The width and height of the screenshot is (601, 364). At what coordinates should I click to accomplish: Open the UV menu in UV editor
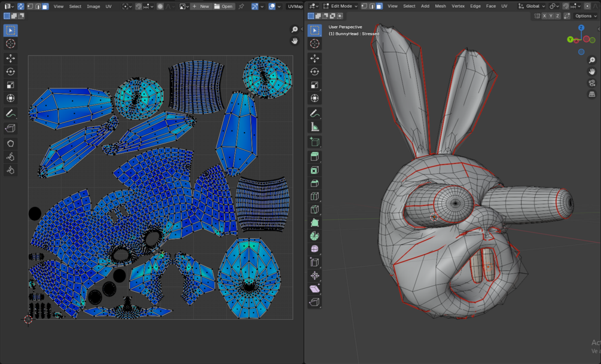click(108, 6)
